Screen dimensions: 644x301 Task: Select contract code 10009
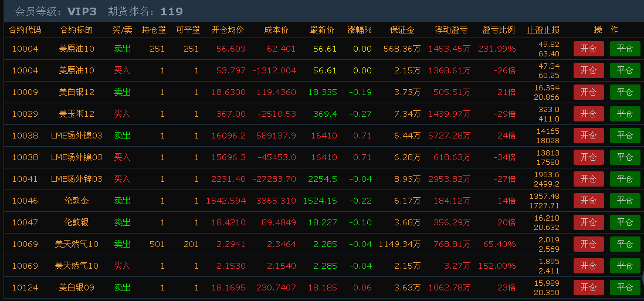25,92
